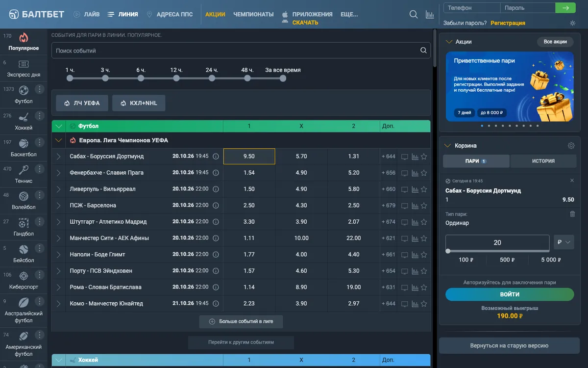Image resolution: width=588 pixels, height=368 pixels.
Task: Switch to the ЛАЙВ section
Action: pyautogui.click(x=86, y=14)
